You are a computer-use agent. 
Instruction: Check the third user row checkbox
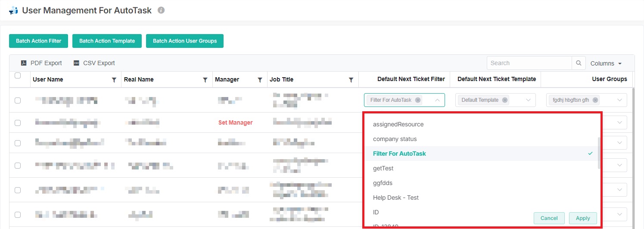(x=18, y=143)
